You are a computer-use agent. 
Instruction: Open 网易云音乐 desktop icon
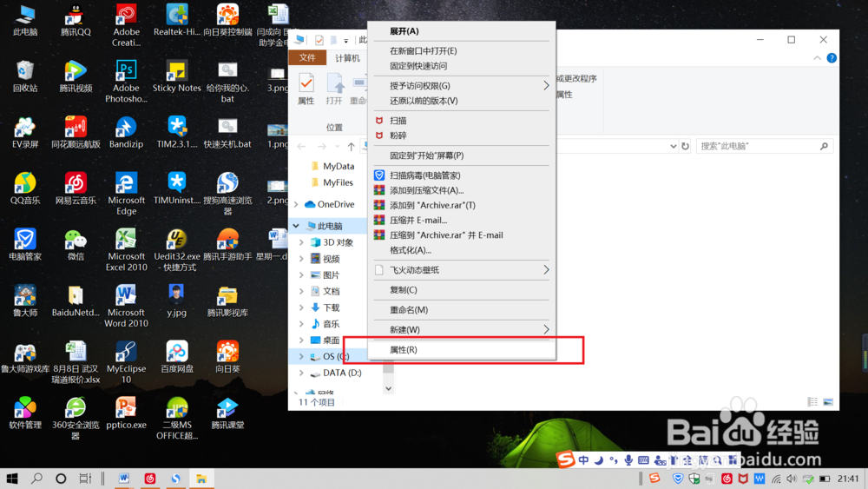click(x=76, y=188)
